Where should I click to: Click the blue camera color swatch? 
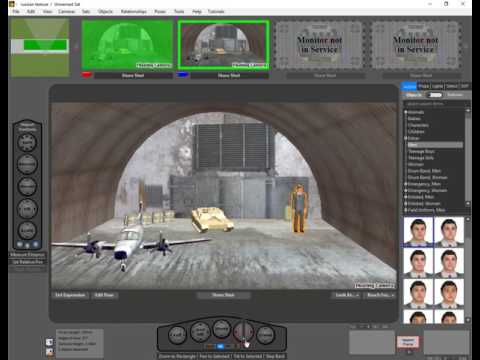[x=183, y=75]
